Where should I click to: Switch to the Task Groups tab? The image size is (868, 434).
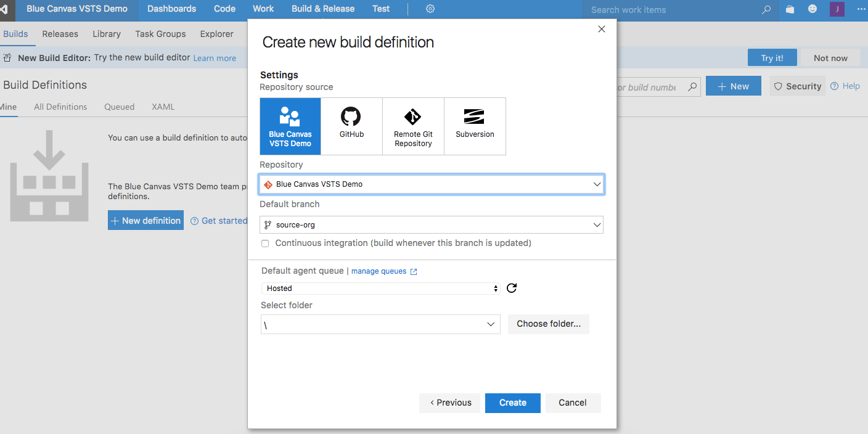point(160,34)
